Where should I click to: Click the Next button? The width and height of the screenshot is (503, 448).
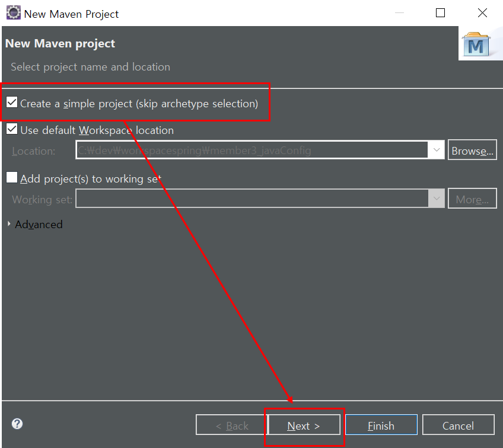tap(304, 425)
